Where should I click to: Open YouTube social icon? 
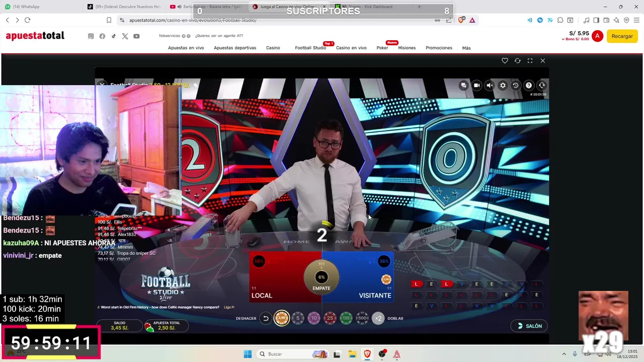click(136, 36)
